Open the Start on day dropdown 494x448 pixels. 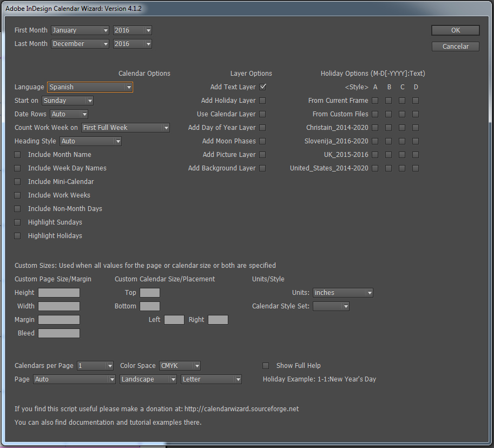point(68,101)
